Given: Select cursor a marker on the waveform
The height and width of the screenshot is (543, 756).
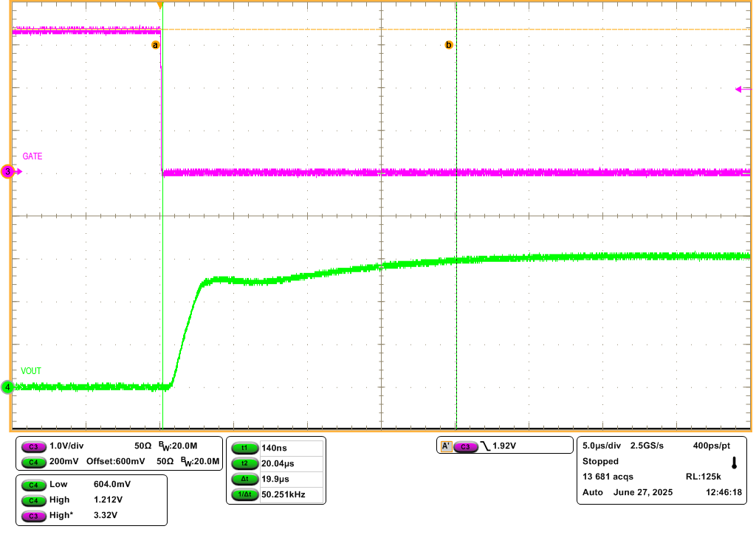Looking at the screenshot, I should (x=155, y=45).
